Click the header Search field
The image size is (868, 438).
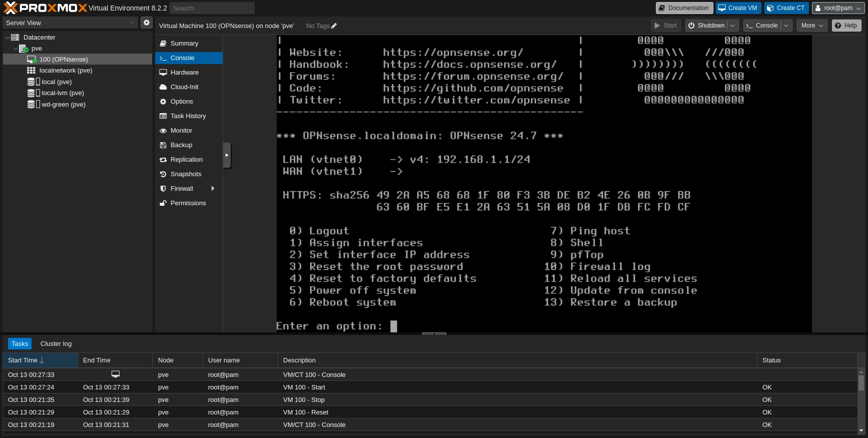pos(212,8)
